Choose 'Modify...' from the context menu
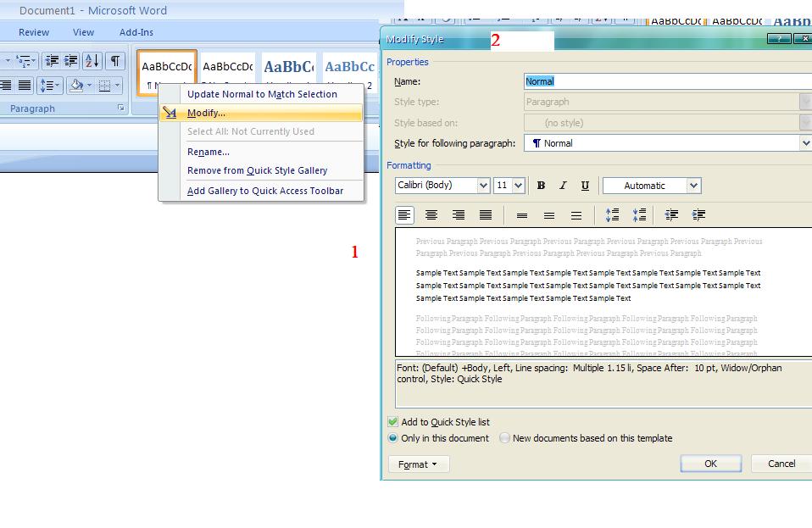 [206, 113]
